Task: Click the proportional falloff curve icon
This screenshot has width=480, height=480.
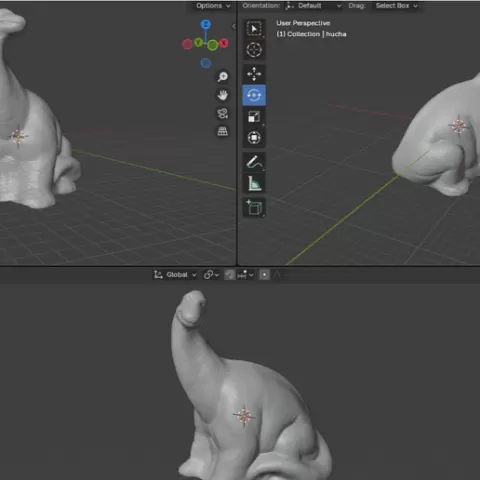Action: point(277,275)
